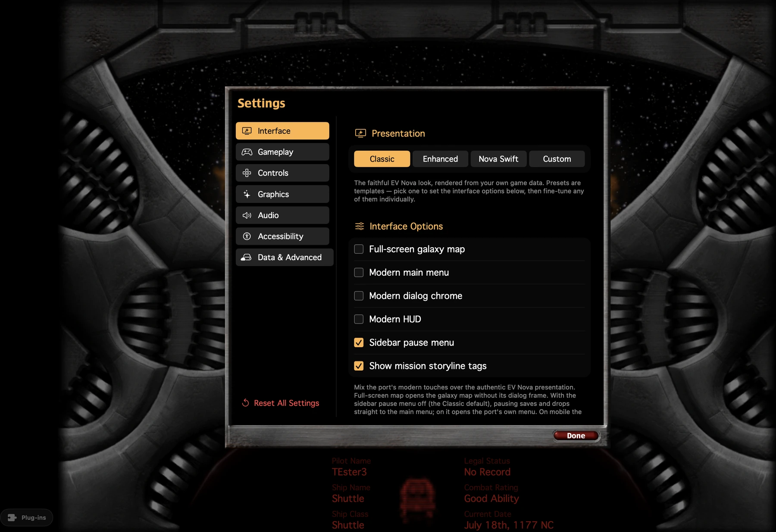Click the Gameplay controller icon
The width and height of the screenshot is (776, 532).
[247, 152]
